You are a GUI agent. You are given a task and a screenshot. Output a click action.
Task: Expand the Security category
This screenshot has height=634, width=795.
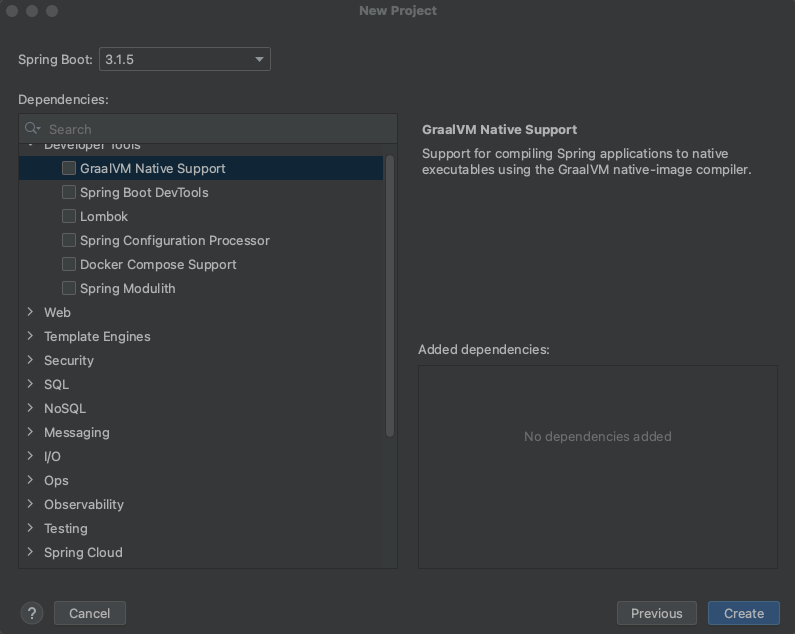[30, 360]
